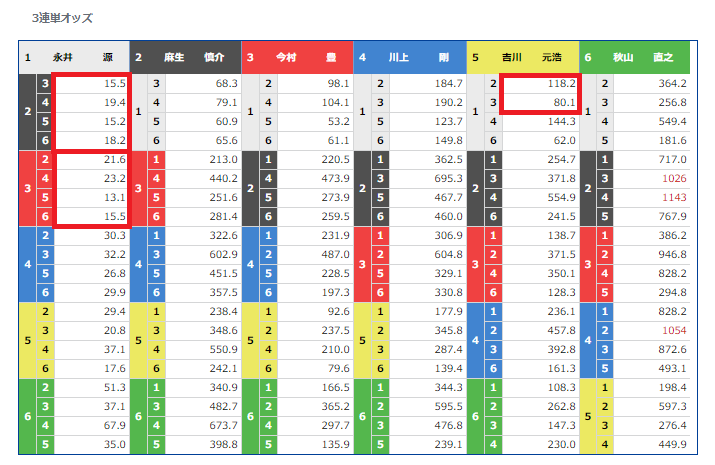Click the odds value 946.8
The width and height of the screenshot is (715, 465).
click(672, 254)
